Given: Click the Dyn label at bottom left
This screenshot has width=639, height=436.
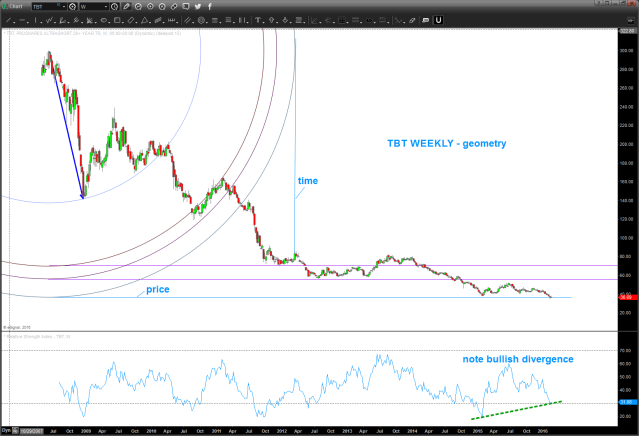Looking at the screenshot, I should pyautogui.click(x=8, y=430).
